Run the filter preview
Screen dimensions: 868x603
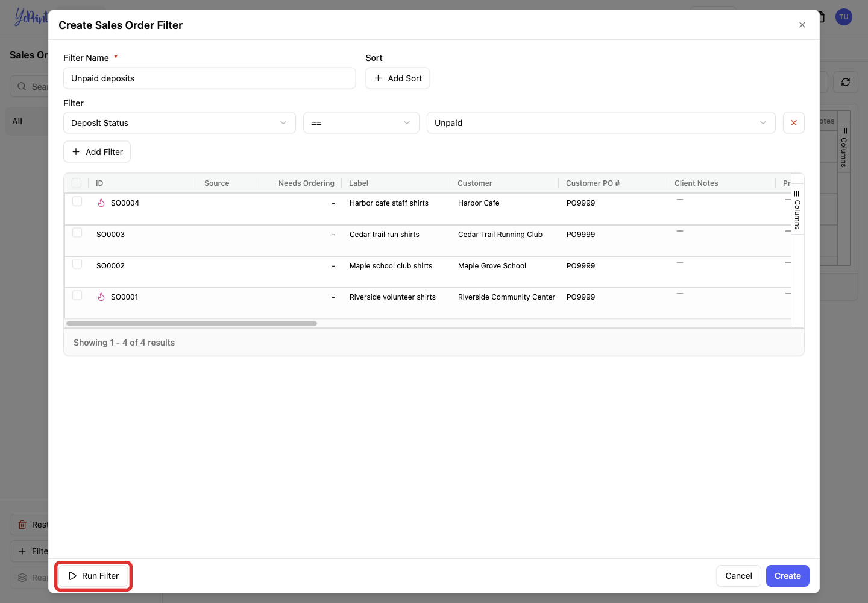coord(93,576)
